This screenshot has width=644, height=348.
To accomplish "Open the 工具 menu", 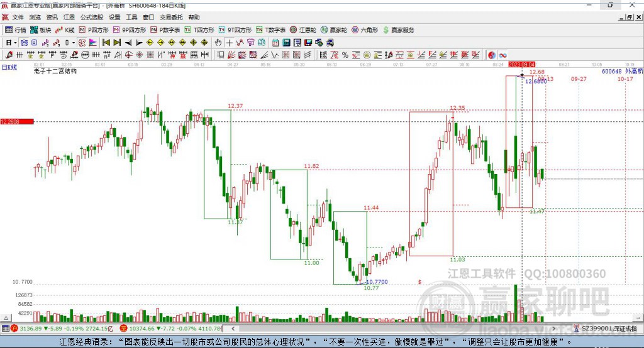I will coord(131,17).
